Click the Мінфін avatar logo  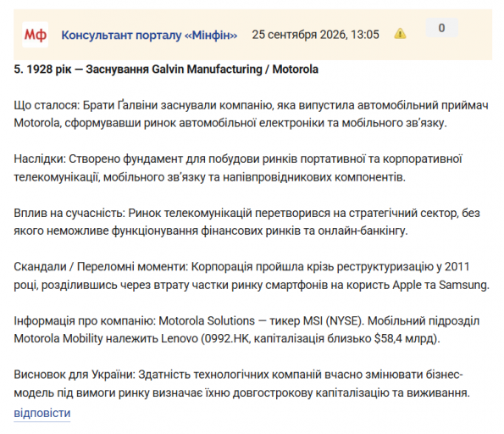coord(35,35)
